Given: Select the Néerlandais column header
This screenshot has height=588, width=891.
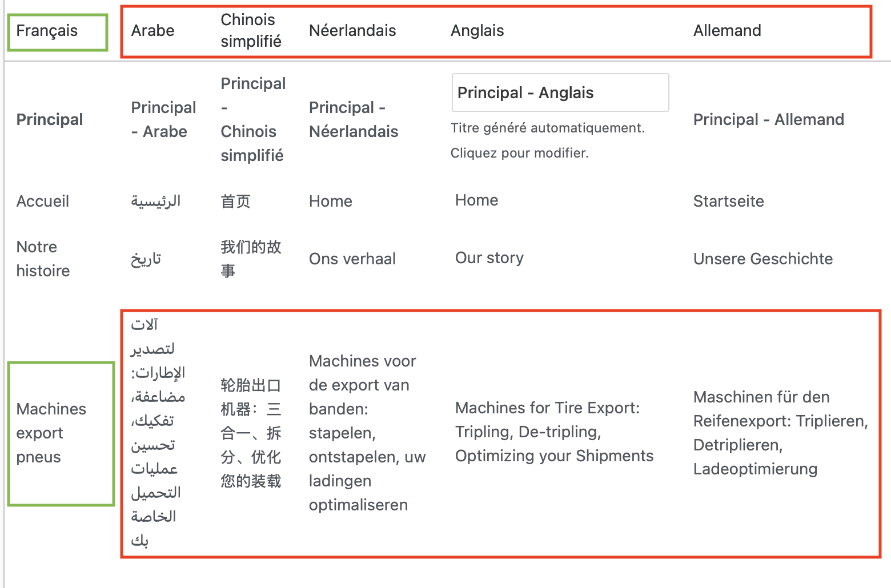Looking at the screenshot, I should coord(352,31).
